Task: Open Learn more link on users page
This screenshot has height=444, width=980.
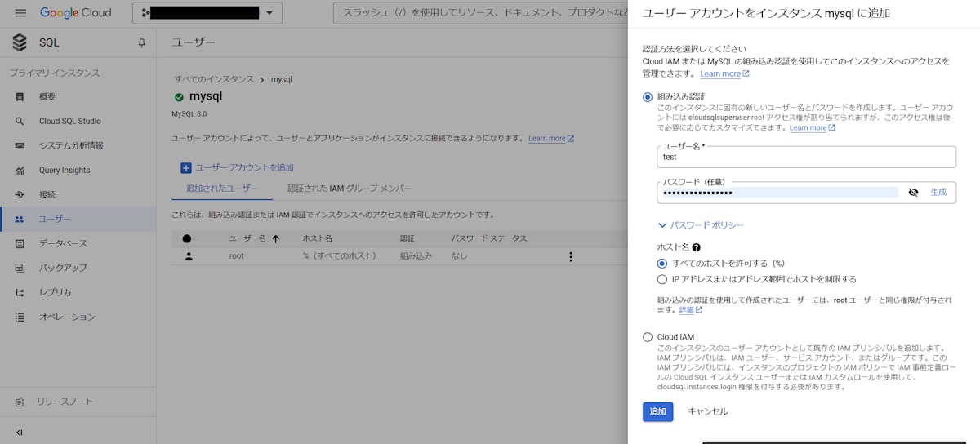Action: (551, 139)
